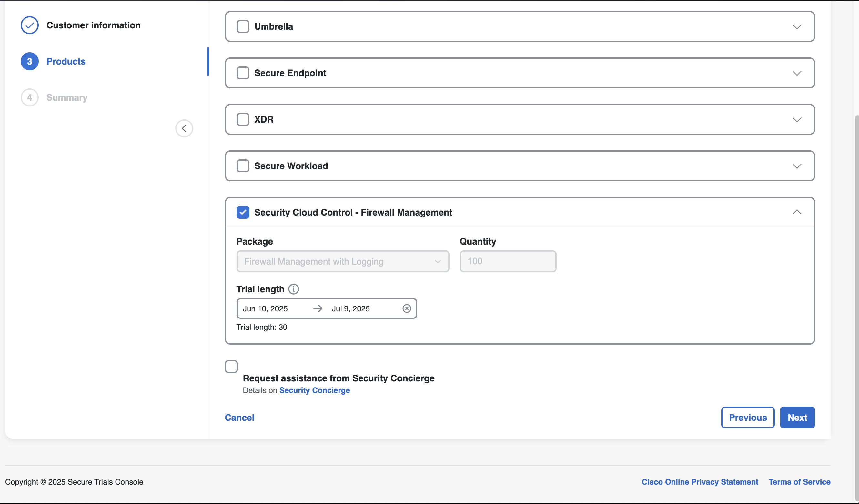Click the 'Package' field label
The width and height of the screenshot is (859, 504).
click(255, 241)
